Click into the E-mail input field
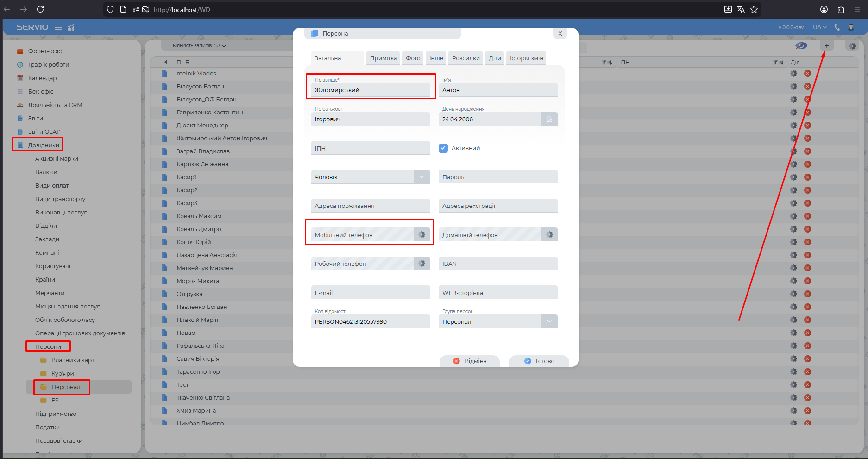Viewport: 868px width, 459px height. click(x=370, y=293)
